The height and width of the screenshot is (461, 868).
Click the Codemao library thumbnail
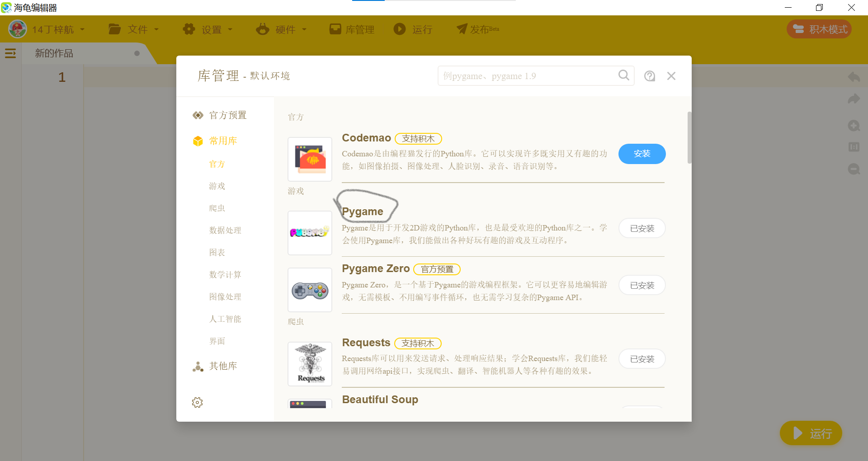[x=310, y=159]
